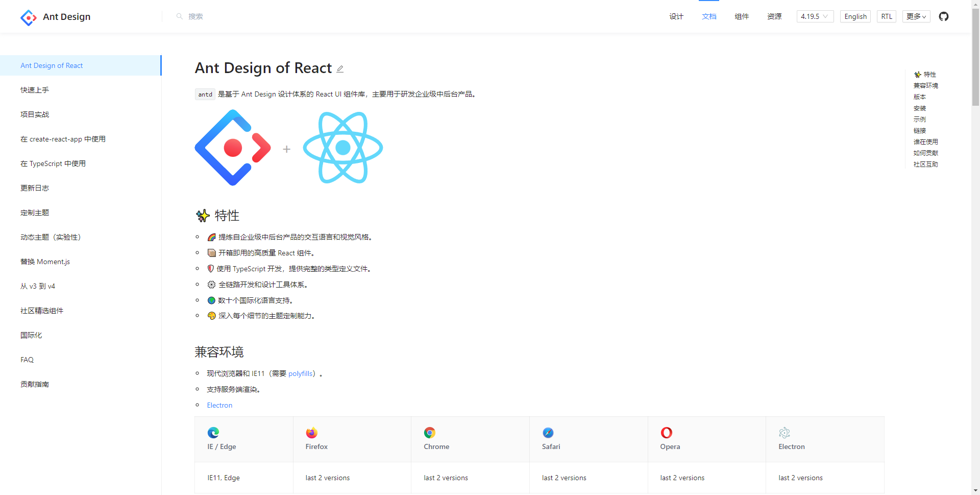Open 更新日志 in the sidebar

coord(81,188)
